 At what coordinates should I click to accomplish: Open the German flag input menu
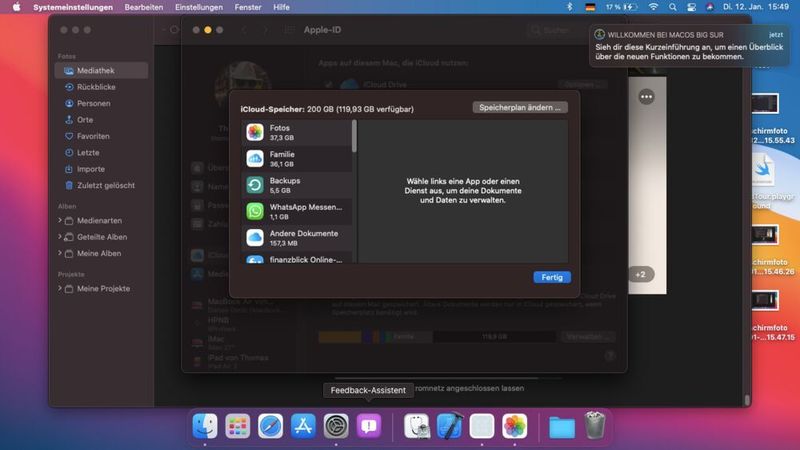pos(590,7)
